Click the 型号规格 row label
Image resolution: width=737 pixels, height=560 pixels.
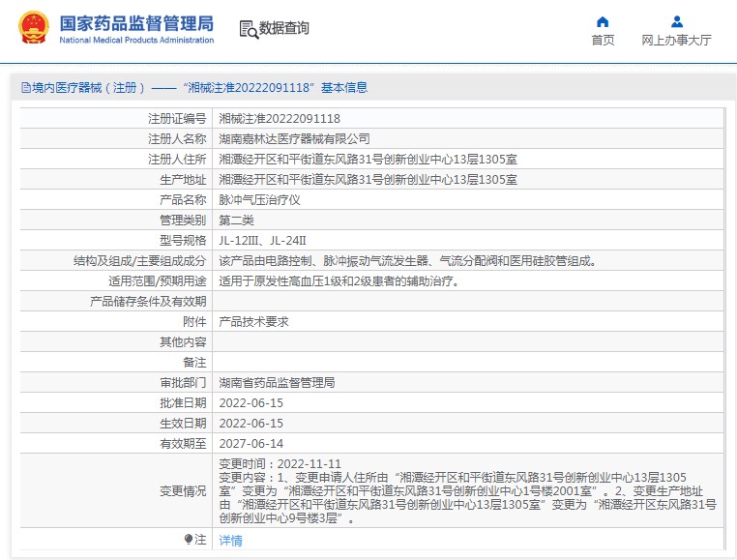[183, 240]
